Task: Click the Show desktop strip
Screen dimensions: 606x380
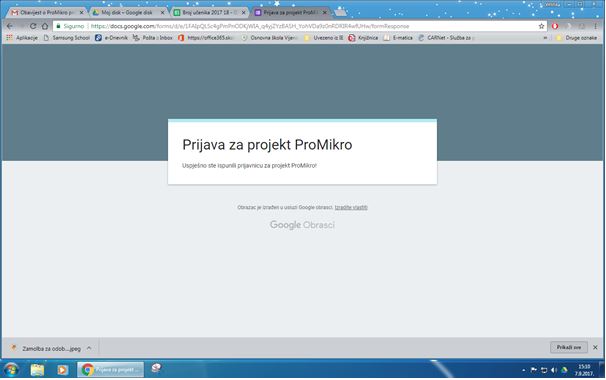Action: coord(602,370)
